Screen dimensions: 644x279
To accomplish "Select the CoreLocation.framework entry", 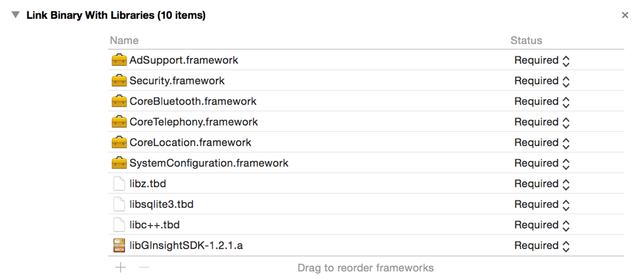I will tap(190, 143).
